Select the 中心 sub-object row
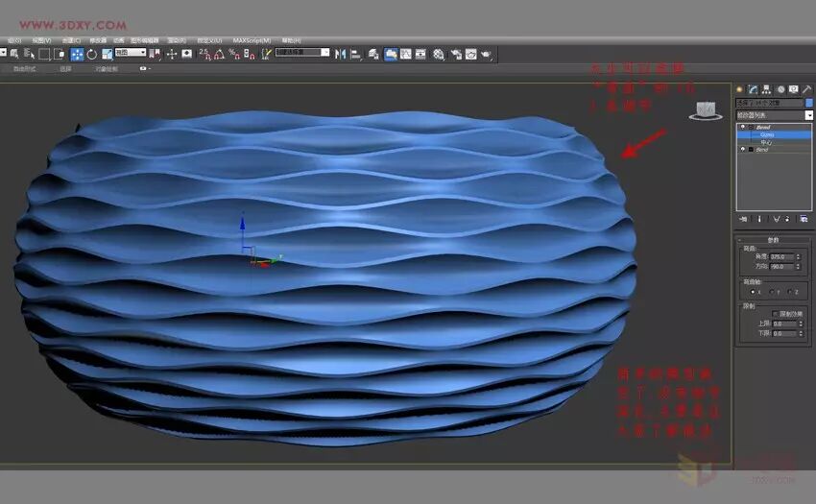816x504 pixels. coord(775,142)
